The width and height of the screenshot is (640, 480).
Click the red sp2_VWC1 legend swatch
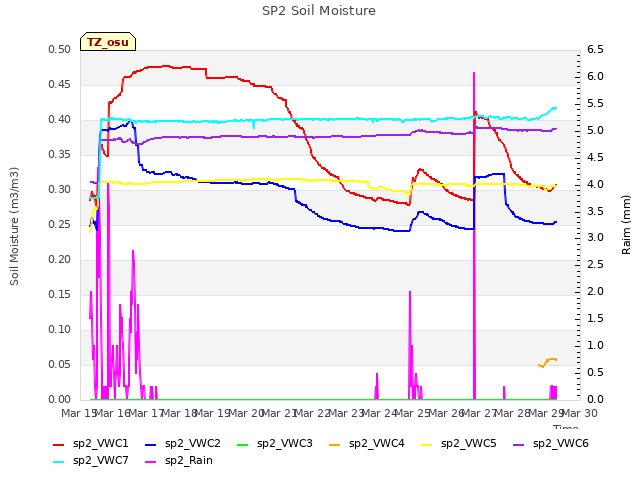tap(59, 444)
